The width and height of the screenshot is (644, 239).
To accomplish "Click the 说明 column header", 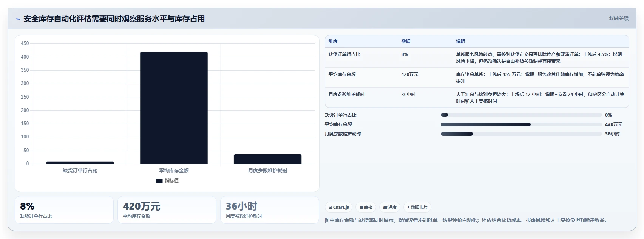I will coord(460,42).
